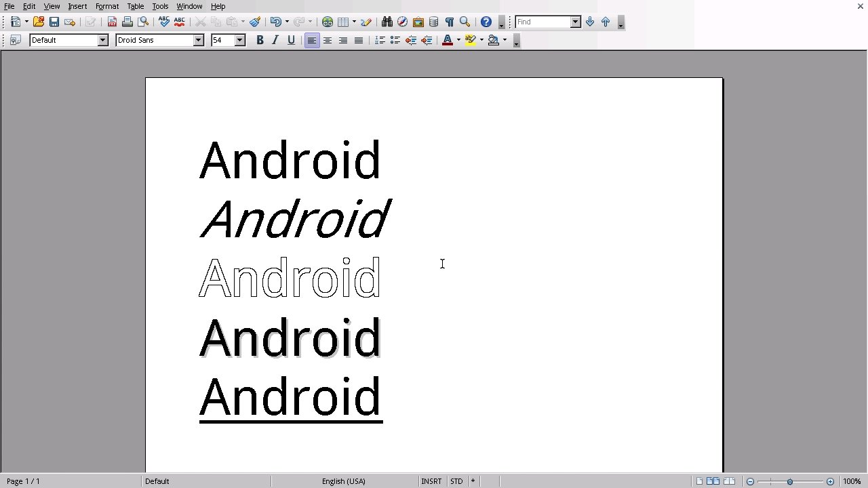
Task: Expand the Droid Sans font name dropdown
Action: (x=199, y=40)
